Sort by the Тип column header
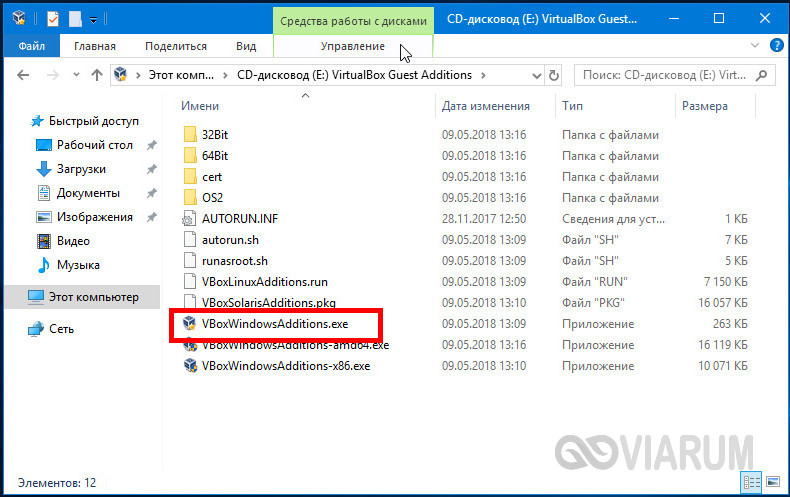Viewport: 790px width, 497px height. 572,106
